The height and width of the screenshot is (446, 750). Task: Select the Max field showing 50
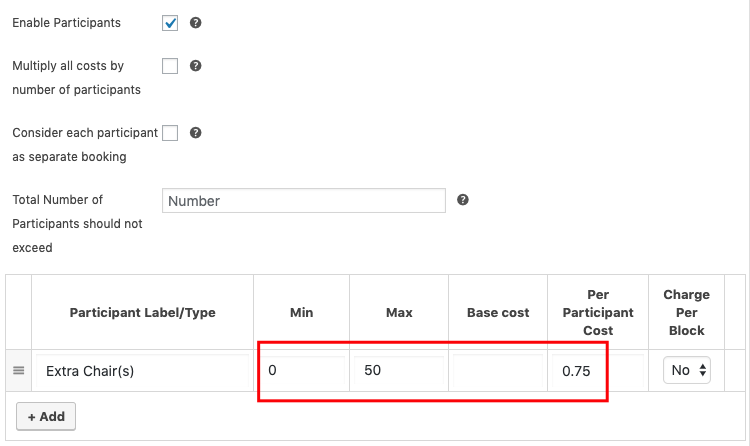click(398, 371)
